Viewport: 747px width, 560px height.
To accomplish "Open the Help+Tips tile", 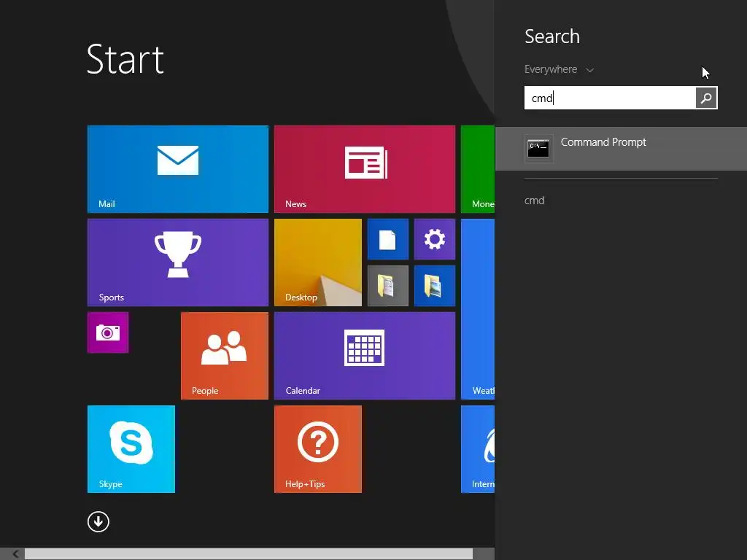I will (x=318, y=449).
